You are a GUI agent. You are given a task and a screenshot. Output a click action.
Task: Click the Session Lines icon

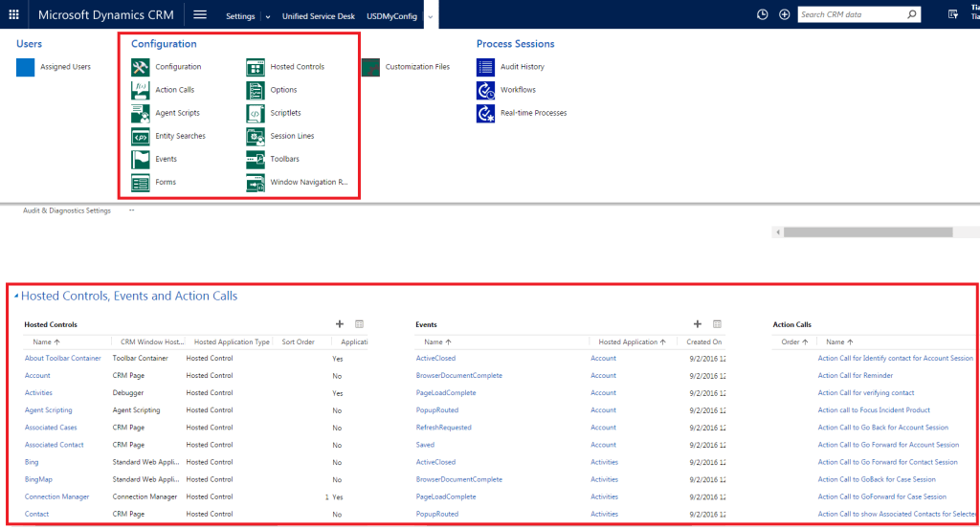coord(255,136)
